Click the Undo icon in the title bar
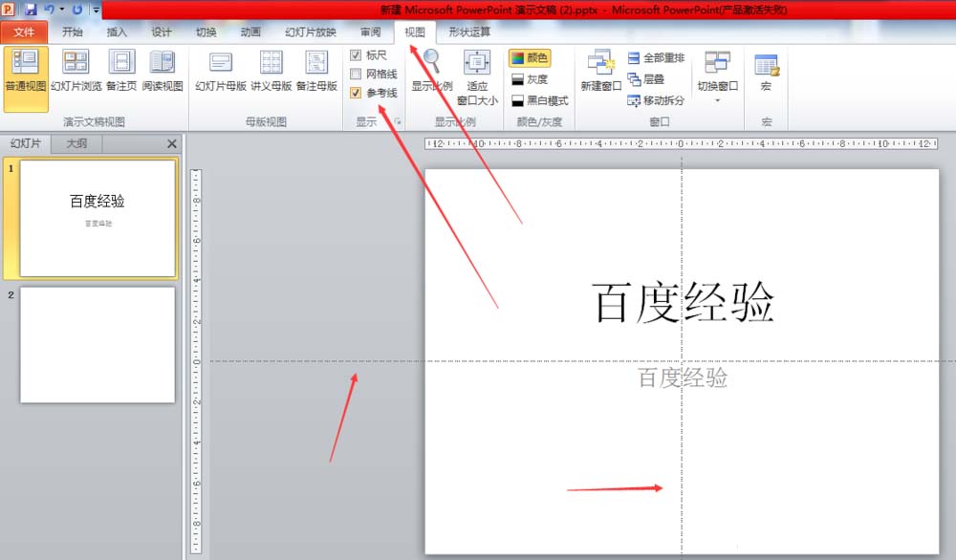 pos(50,10)
